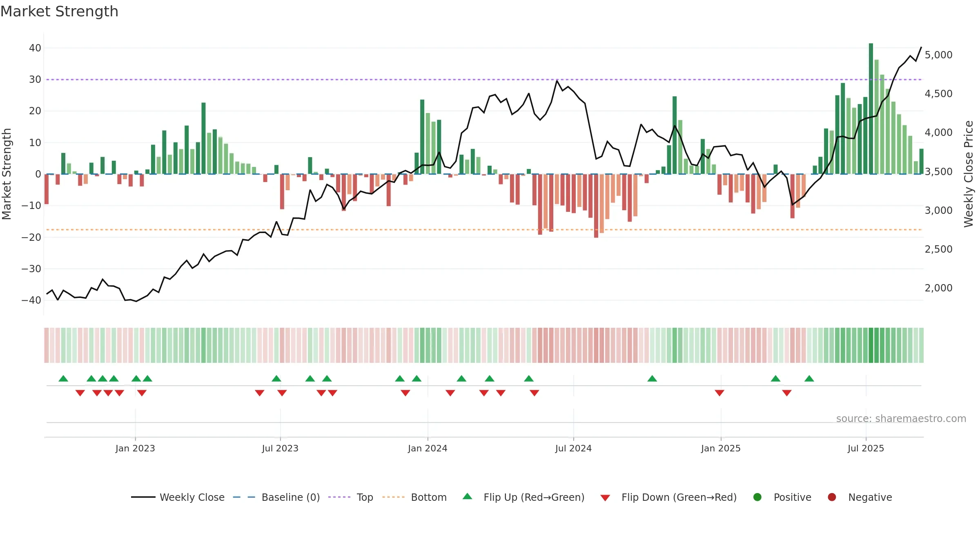This screenshot has height=551, width=980.
Task: Select the Jul 2025 x-axis label
Action: click(866, 448)
